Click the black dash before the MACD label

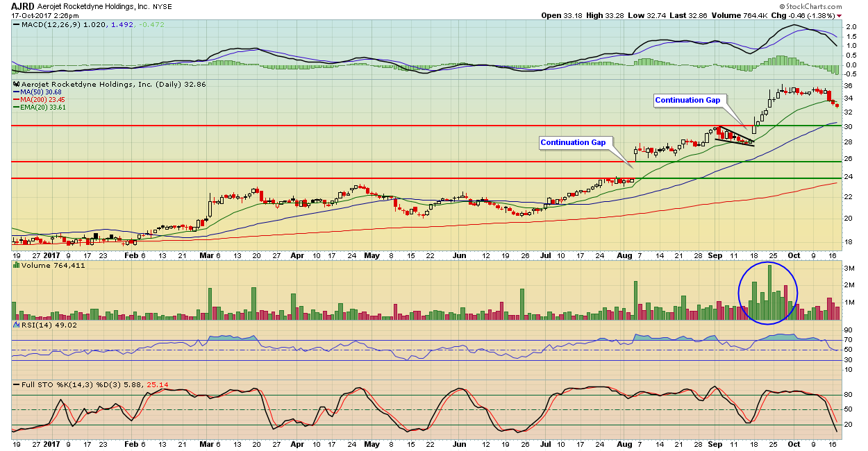[15, 26]
